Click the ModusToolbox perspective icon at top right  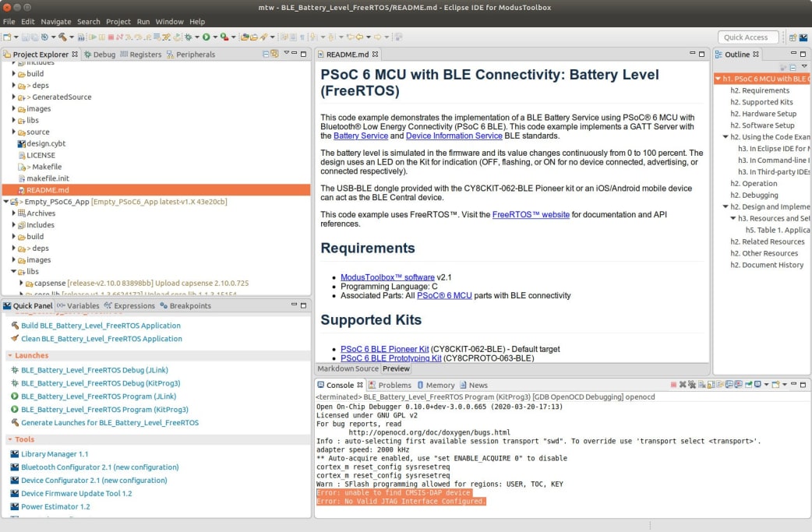click(x=803, y=37)
